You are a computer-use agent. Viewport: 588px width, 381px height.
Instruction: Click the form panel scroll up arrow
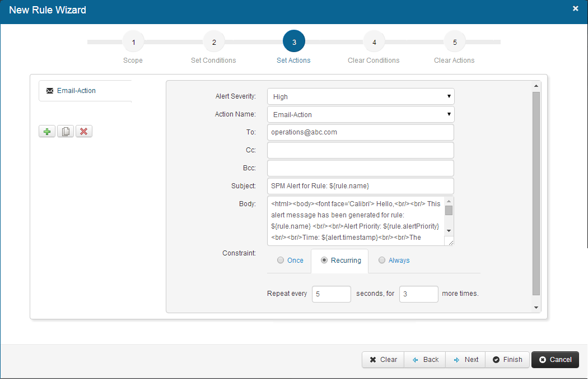click(x=536, y=86)
